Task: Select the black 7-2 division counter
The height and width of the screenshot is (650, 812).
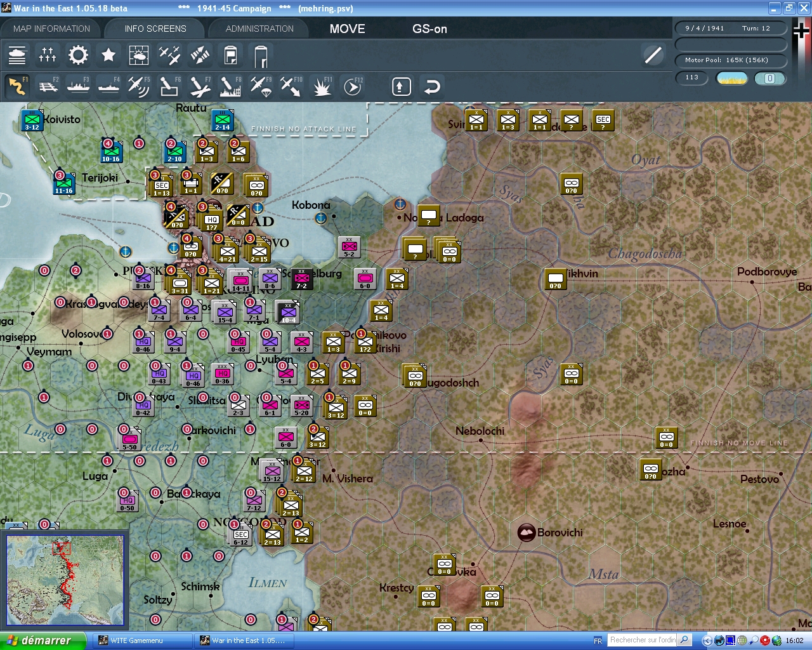Action: tap(301, 279)
